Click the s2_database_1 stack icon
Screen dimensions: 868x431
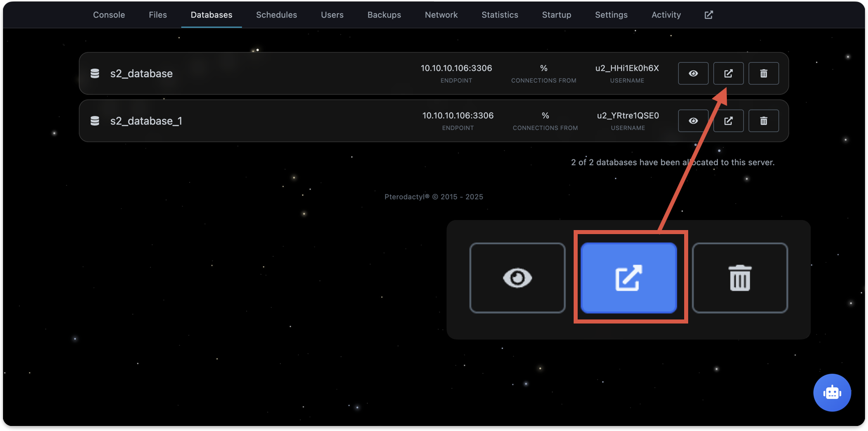tap(94, 121)
